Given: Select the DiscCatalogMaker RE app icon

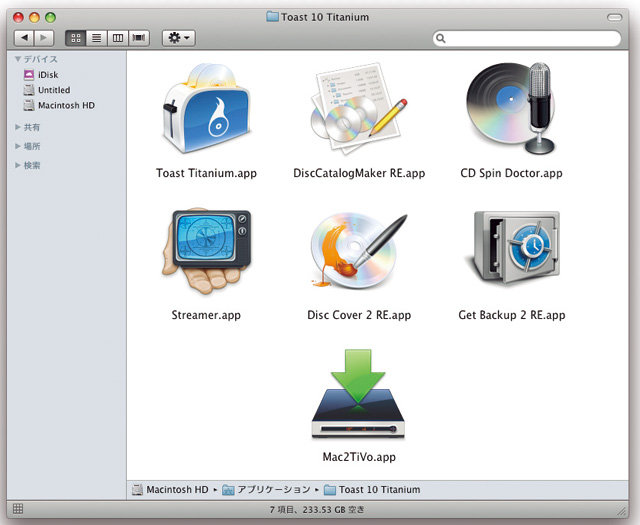Looking at the screenshot, I should click(359, 109).
